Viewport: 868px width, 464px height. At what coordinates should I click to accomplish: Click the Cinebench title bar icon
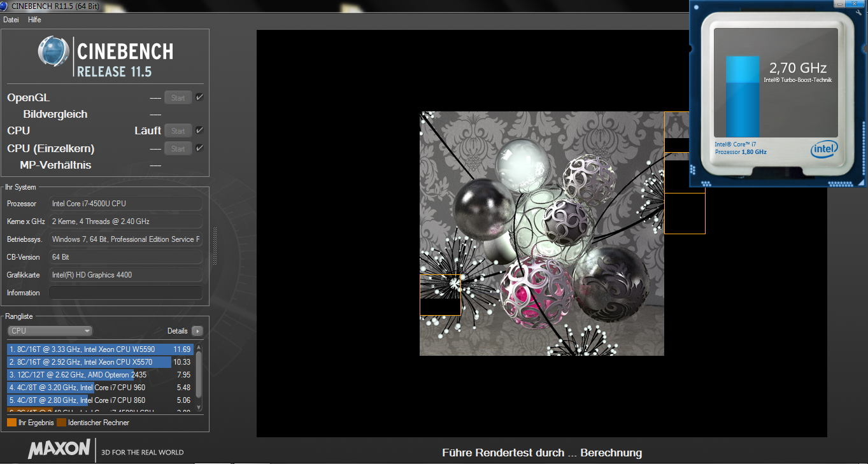[5, 6]
